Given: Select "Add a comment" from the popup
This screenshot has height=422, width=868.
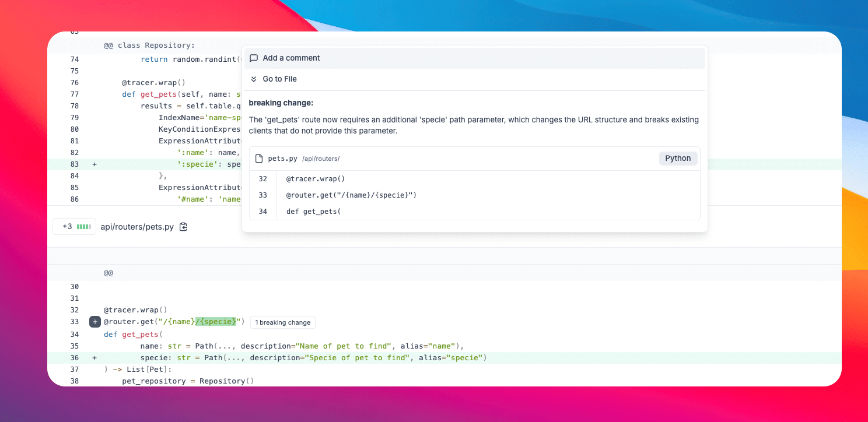Looking at the screenshot, I should tap(291, 58).
